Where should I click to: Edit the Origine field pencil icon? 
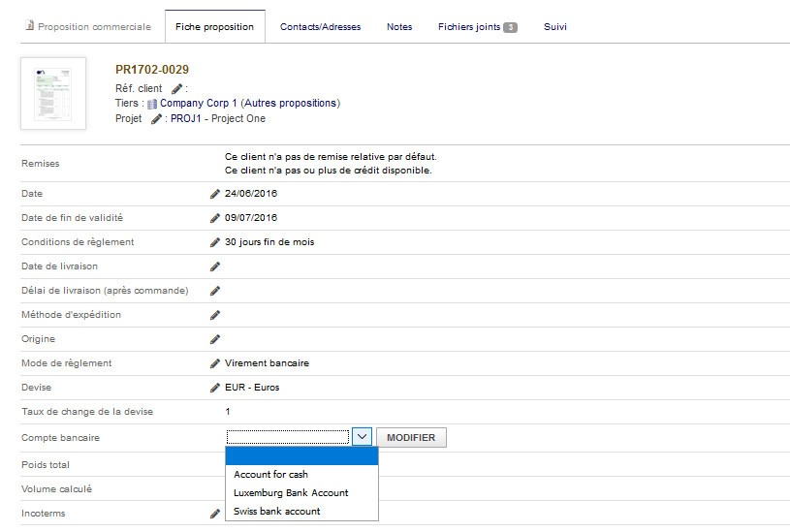point(215,339)
